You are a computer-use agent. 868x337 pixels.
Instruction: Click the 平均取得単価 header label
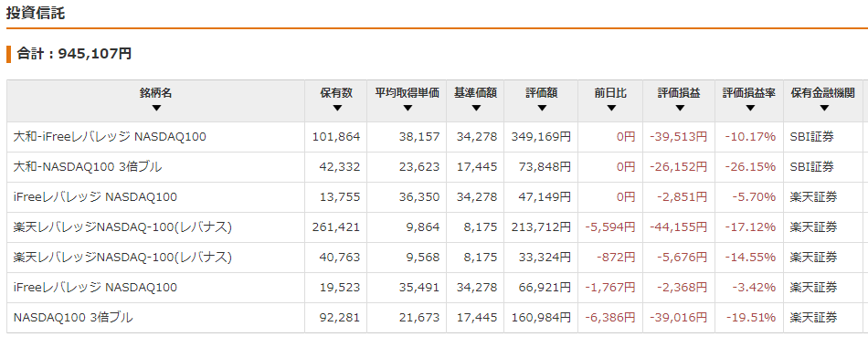[x=408, y=93]
